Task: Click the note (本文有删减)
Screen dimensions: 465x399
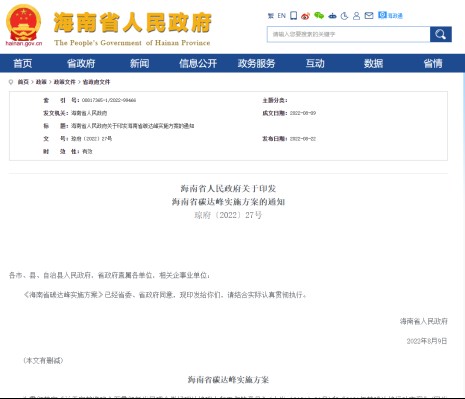Action: 43,361
